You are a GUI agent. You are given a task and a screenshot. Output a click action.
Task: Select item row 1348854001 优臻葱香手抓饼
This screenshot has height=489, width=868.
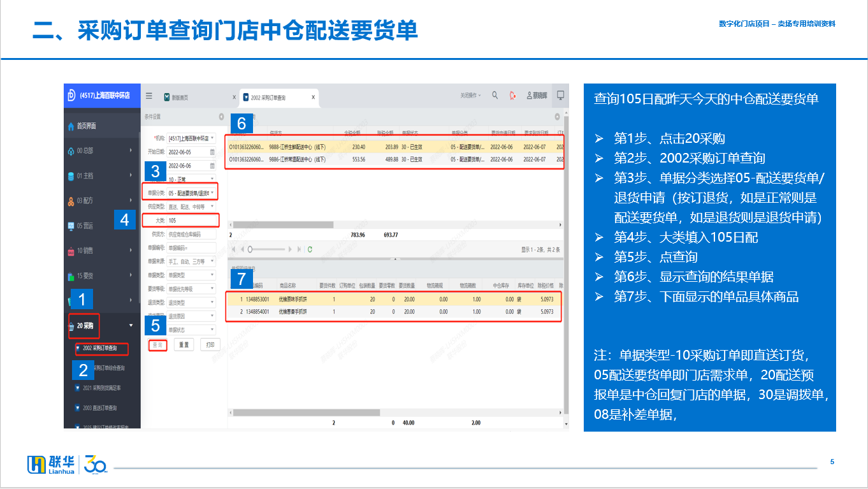[x=395, y=312]
